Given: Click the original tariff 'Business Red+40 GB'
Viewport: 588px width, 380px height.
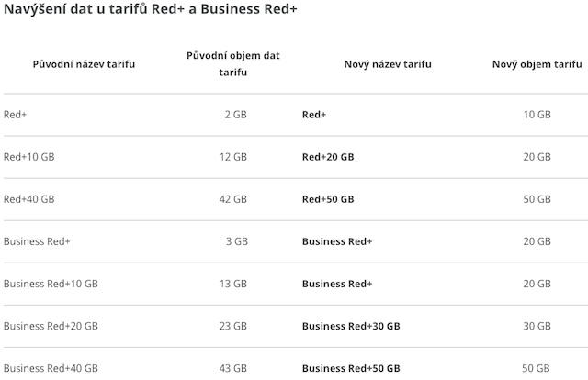Looking at the screenshot, I should coord(51,368).
